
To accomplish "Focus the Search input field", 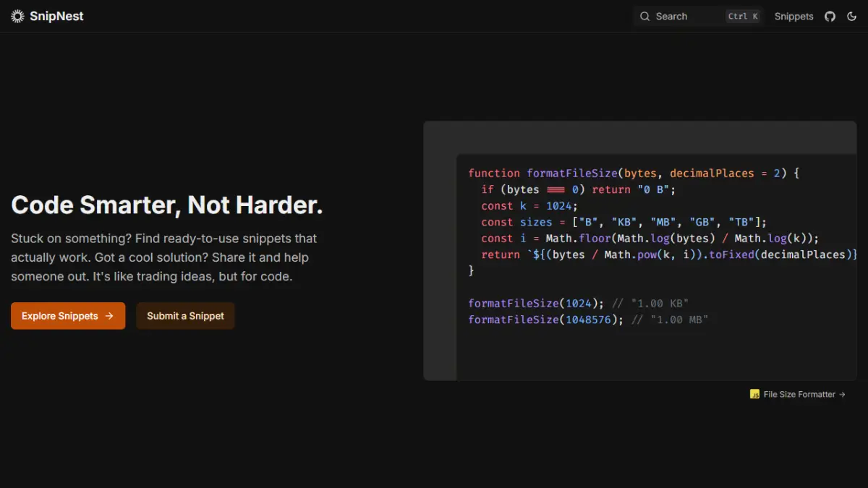I will tap(687, 16).
